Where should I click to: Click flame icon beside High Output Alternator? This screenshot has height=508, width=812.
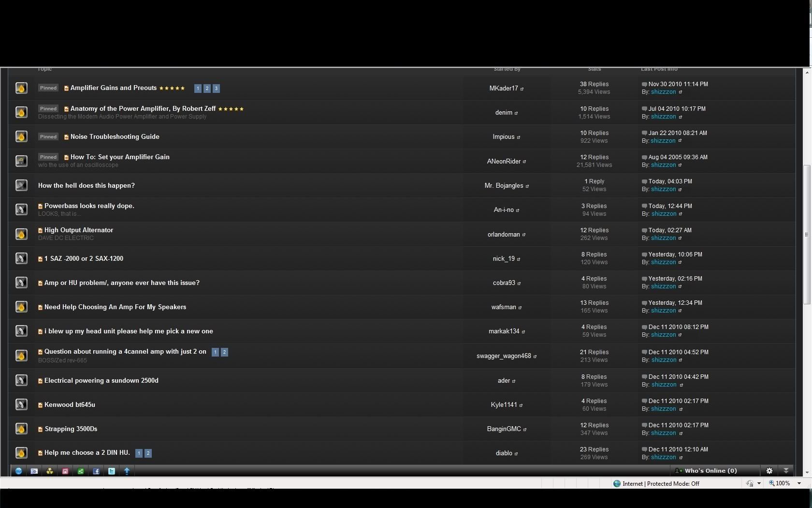tap(21, 234)
